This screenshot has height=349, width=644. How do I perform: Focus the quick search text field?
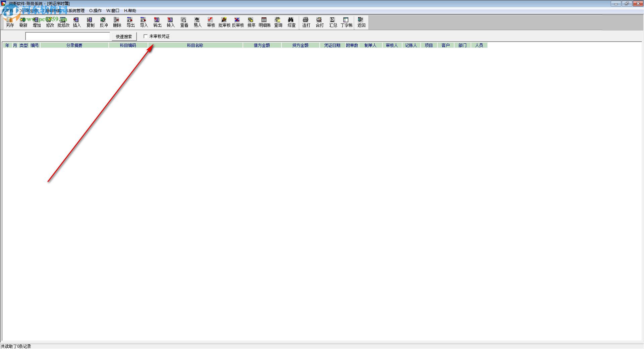68,36
